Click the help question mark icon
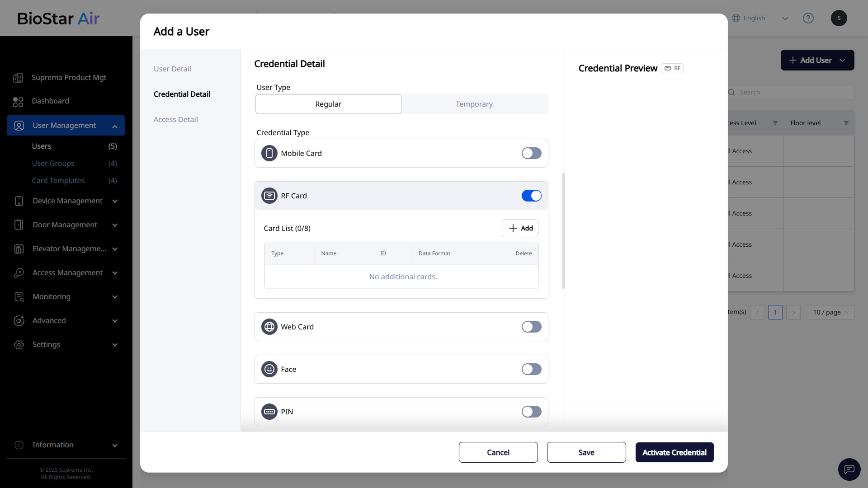 tap(808, 18)
